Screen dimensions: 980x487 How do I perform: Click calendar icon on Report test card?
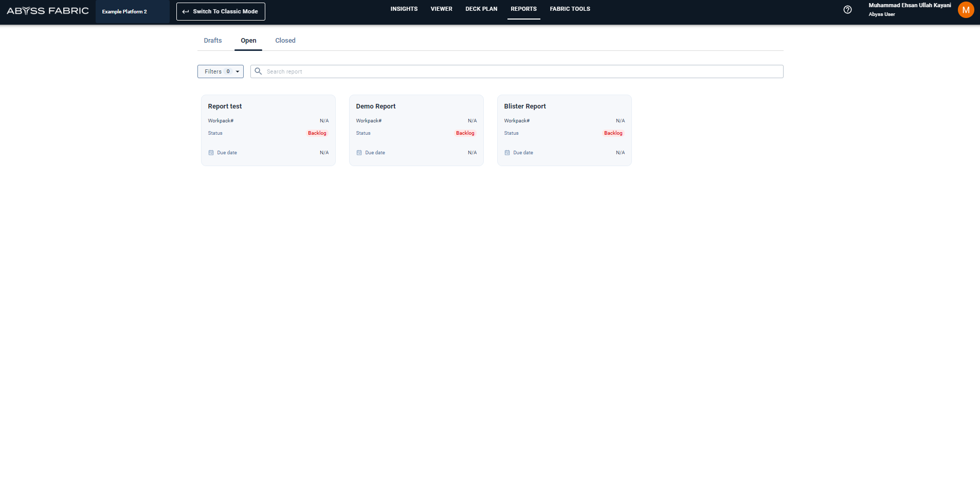(211, 153)
